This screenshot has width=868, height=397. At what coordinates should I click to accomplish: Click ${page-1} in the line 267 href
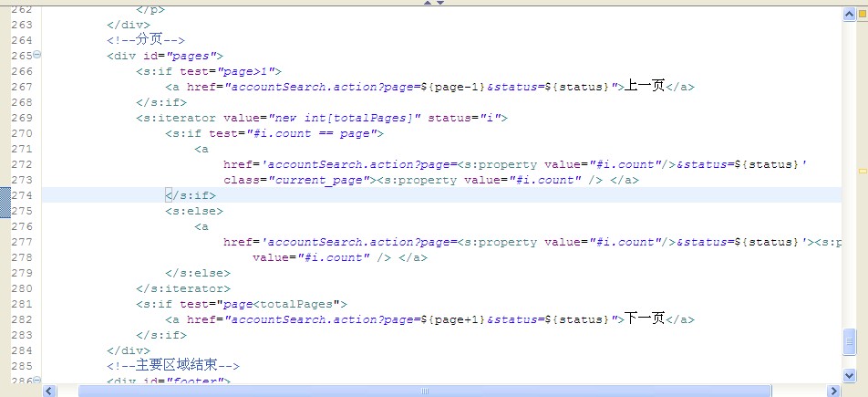point(453,87)
